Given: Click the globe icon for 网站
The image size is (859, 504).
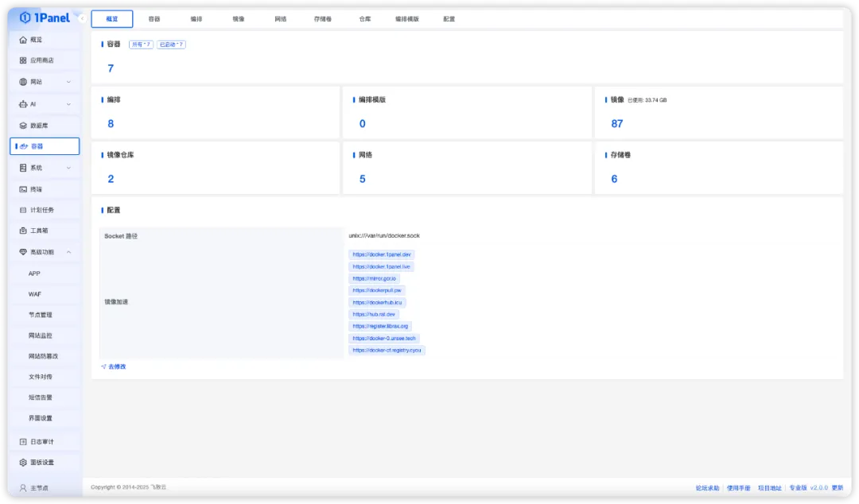Looking at the screenshot, I should [23, 82].
